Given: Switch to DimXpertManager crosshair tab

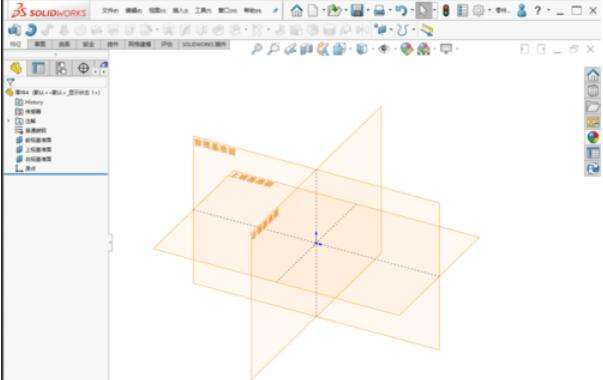Looking at the screenshot, I should click(x=83, y=68).
